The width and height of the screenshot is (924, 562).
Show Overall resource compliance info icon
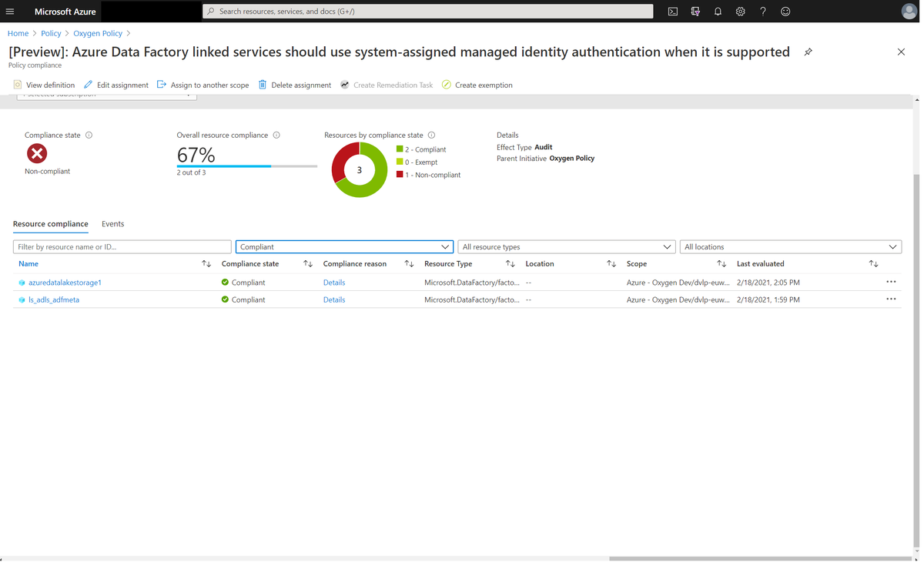[x=276, y=135]
